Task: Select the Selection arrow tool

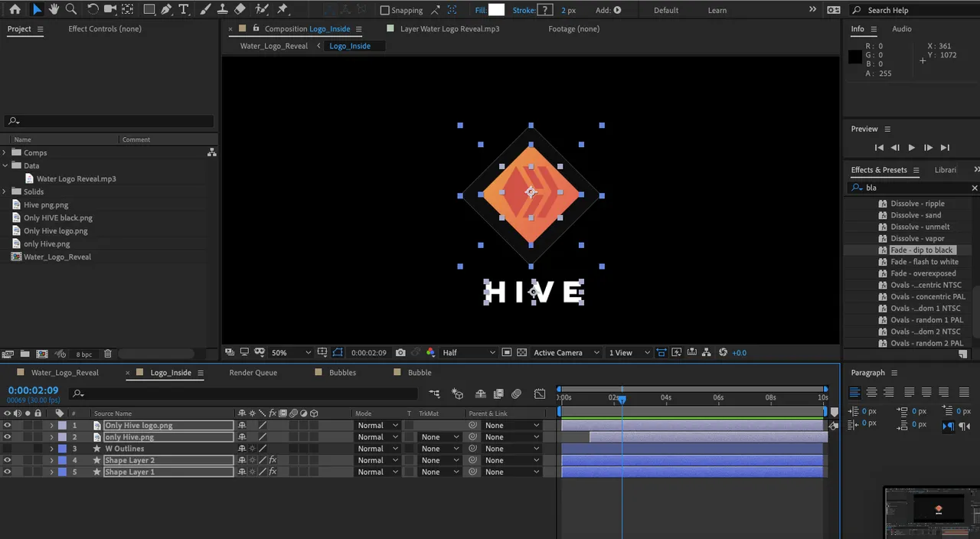Action: coord(36,10)
